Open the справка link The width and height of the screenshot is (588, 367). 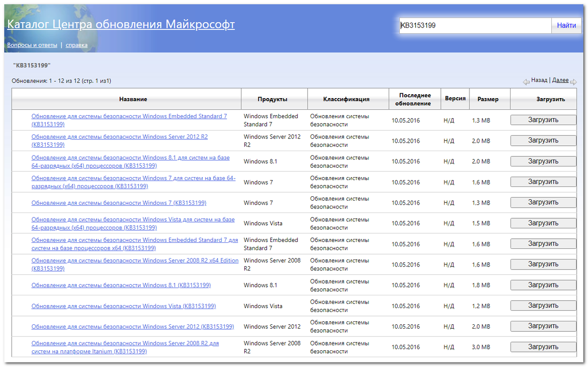tap(76, 45)
